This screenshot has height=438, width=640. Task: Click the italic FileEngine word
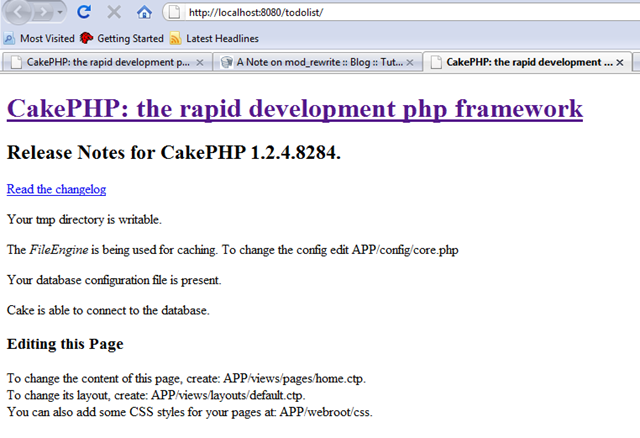click(x=59, y=250)
